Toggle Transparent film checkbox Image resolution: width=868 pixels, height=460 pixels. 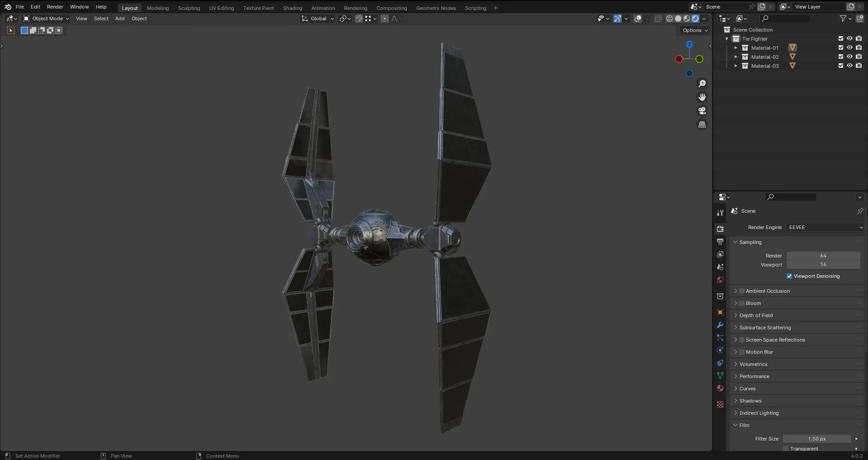(x=786, y=449)
